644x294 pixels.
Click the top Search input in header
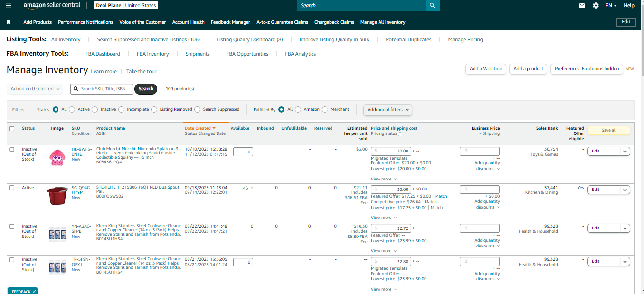(361, 6)
